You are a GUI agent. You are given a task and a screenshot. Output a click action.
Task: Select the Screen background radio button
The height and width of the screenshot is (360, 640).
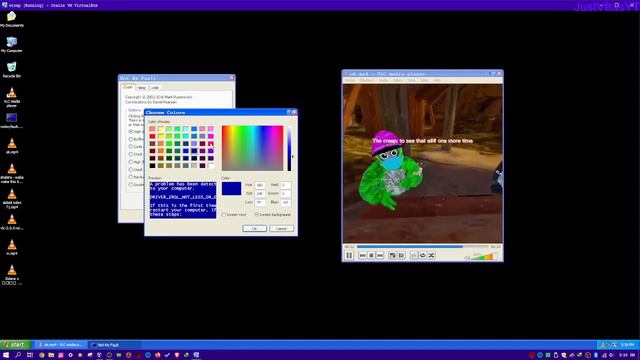point(273,214)
